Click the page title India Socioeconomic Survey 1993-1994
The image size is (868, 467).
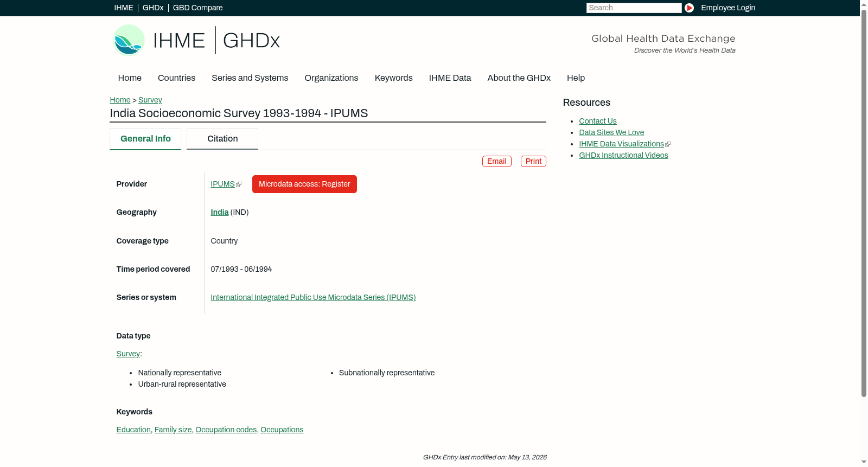click(x=239, y=113)
